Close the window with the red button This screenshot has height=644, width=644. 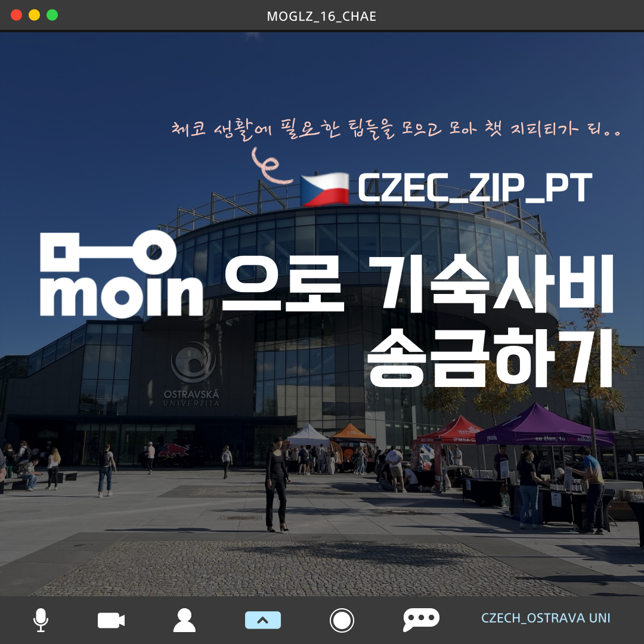[x=17, y=15]
